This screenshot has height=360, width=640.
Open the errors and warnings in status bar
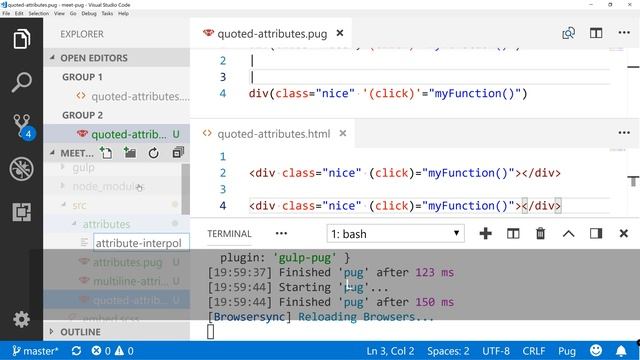pos(113,351)
